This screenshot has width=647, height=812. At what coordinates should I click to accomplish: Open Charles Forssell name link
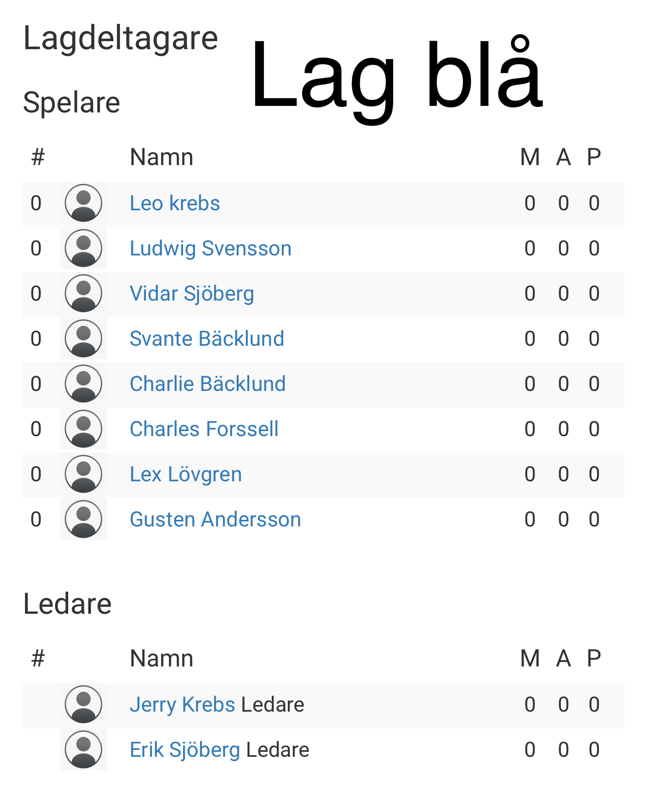tap(204, 429)
